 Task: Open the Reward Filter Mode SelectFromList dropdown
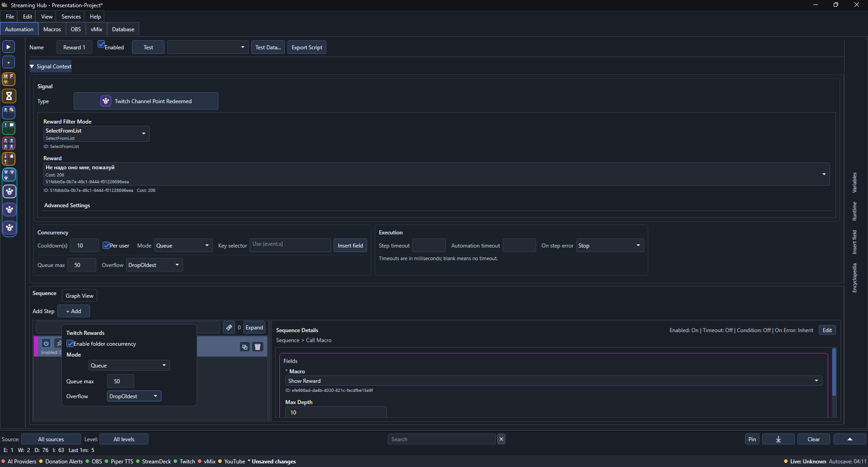tap(96, 133)
